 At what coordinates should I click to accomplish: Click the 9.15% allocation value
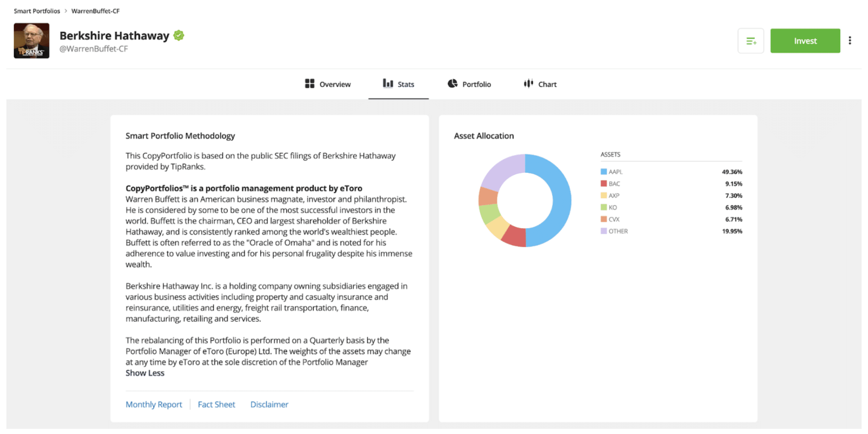point(734,183)
